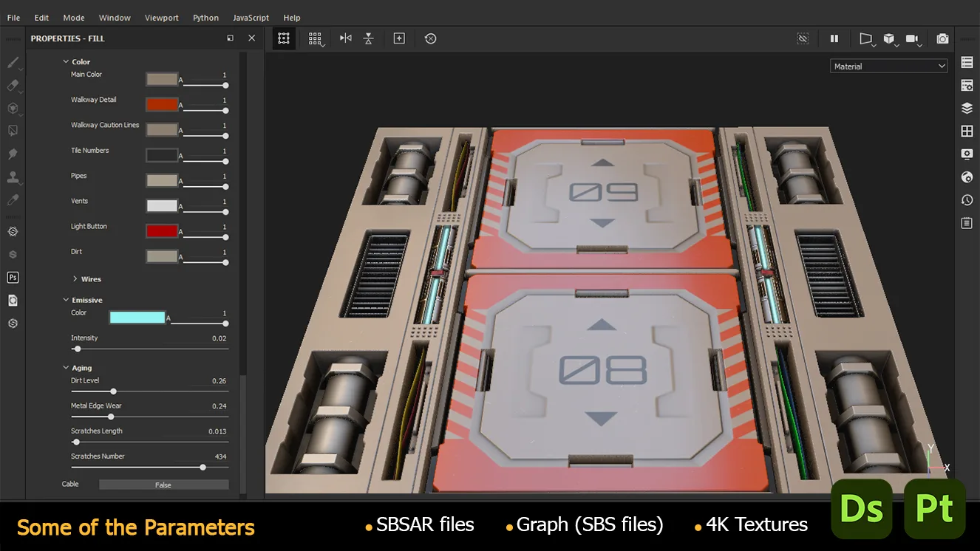Screen dimensions: 980x551
Task: Click the Emissive cyan color swatch
Action: point(137,318)
